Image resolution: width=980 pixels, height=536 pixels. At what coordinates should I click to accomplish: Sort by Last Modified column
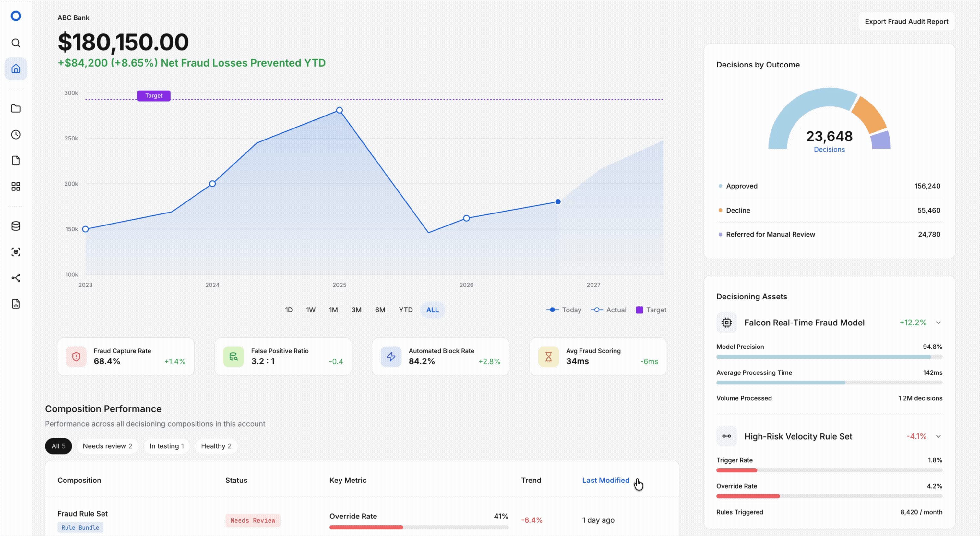pyautogui.click(x=605, y=481)
